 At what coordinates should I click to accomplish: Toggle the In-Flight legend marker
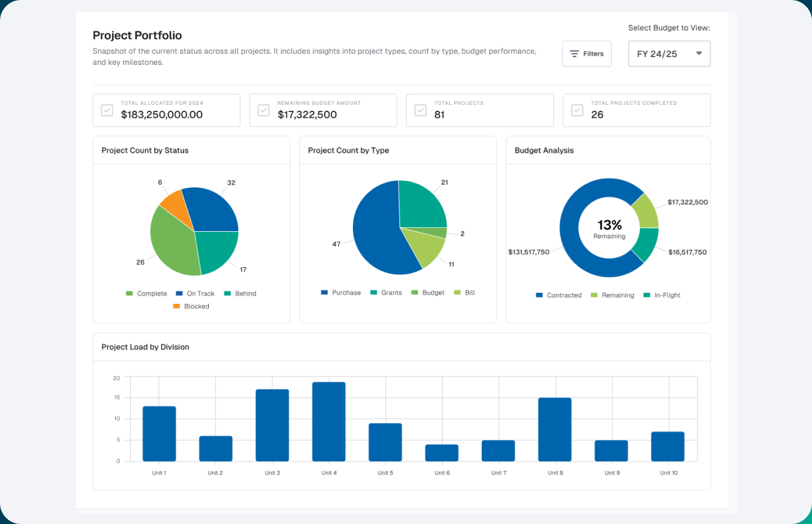click(x=648, y=295)
